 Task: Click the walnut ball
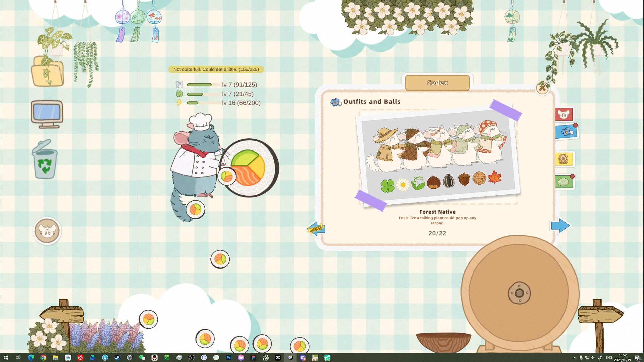479,178
